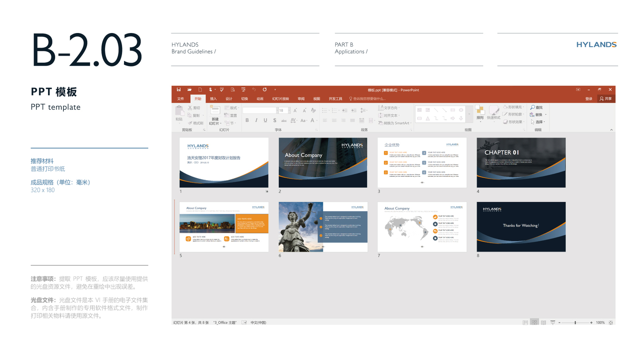Click the zoom-in plus button
The width and height of the screenshot is (644, 362).
(x=591, y=322)
